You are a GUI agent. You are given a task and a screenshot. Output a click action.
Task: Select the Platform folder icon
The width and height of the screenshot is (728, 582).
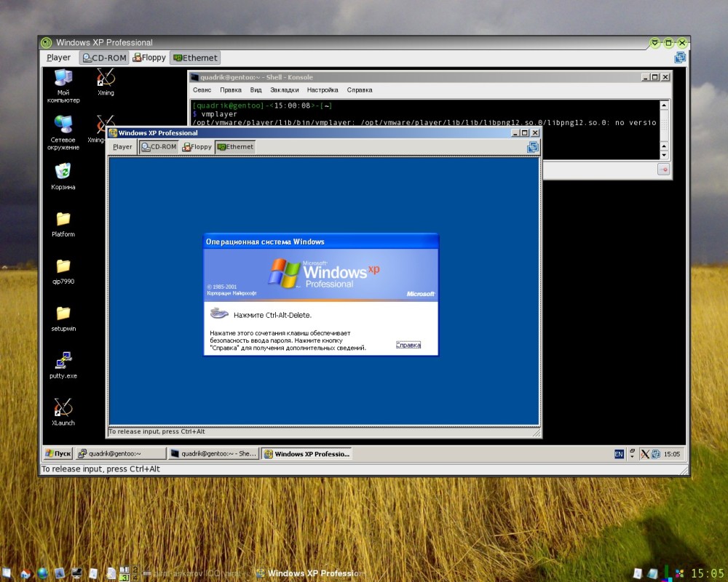point(63,225)
